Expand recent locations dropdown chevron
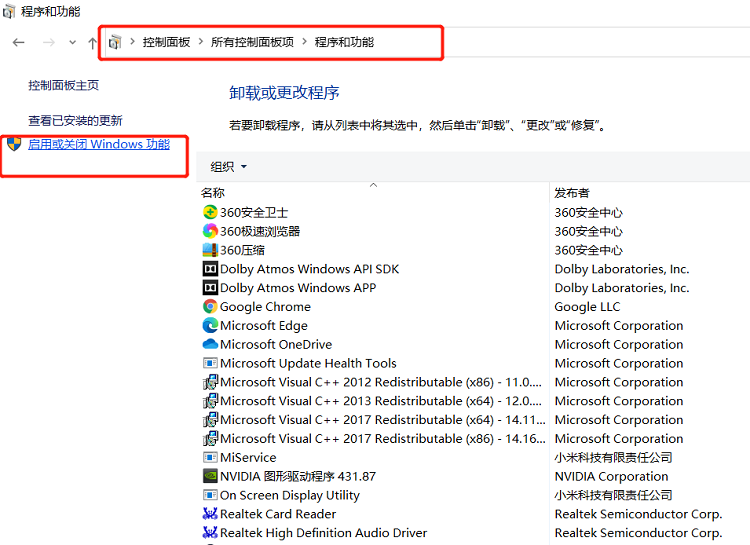This screenshot has width=750, height=545. (x=72, y=42)
